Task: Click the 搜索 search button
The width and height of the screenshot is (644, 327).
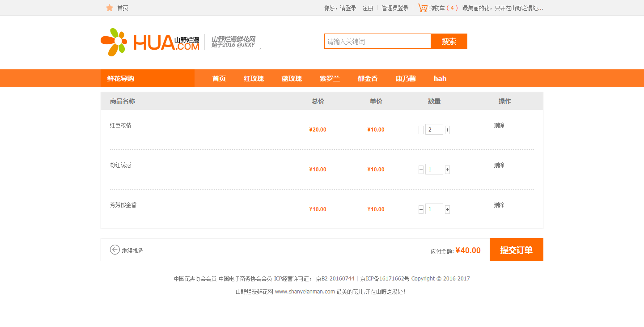Action: pyautogui.click(x=449, y=41)
